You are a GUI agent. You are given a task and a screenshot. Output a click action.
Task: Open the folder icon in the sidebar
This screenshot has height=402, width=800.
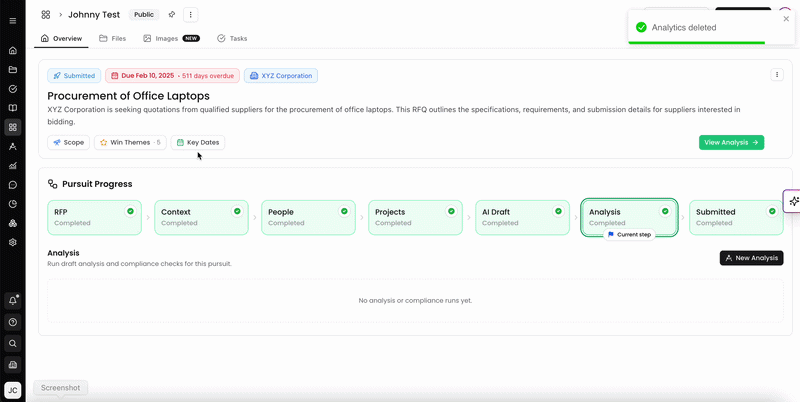pos(13,70)
